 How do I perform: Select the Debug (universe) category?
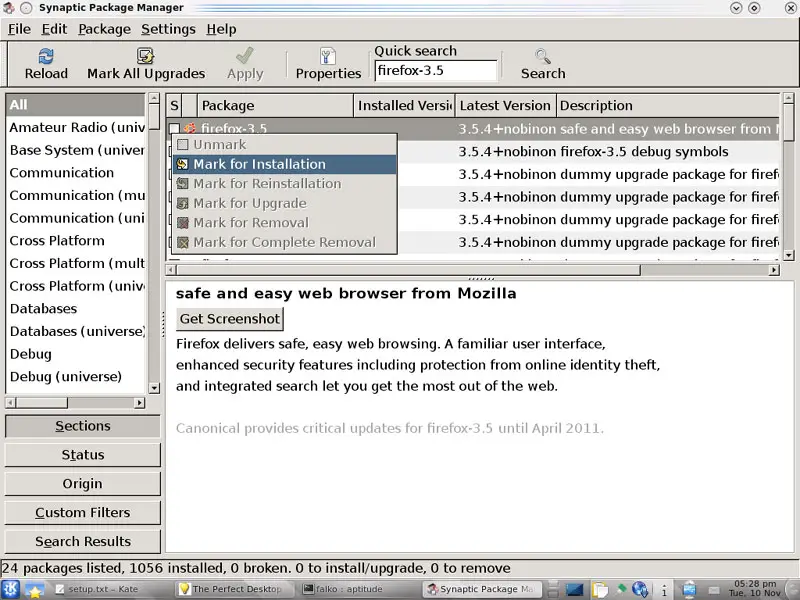[x=76, y=377]
